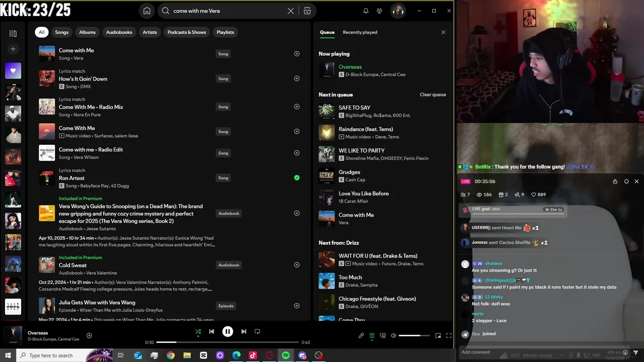This screenshot has width=644, height=362.
Task: Select the Songs filter chip
Action: point(62,32)
